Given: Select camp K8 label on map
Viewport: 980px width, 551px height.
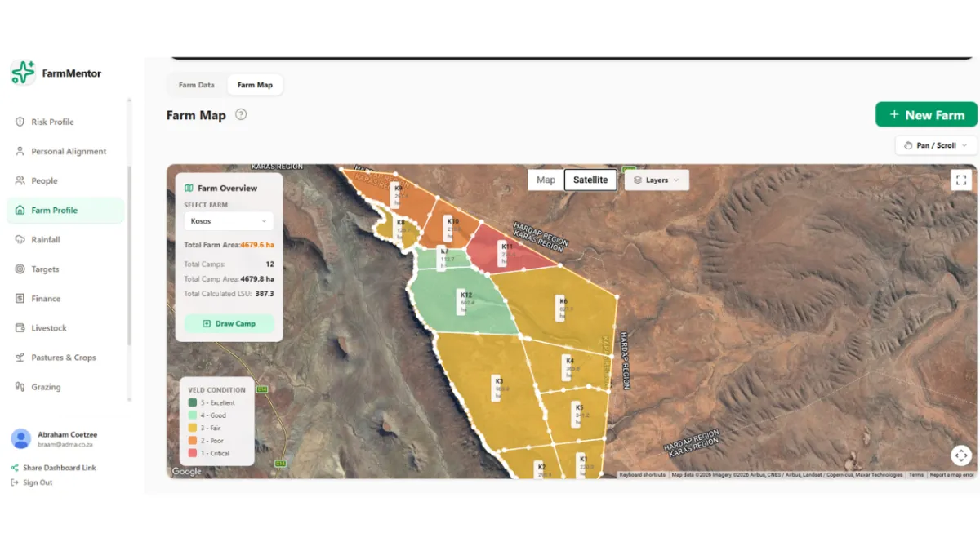Looking at the screenshot, I should point(401,229).
